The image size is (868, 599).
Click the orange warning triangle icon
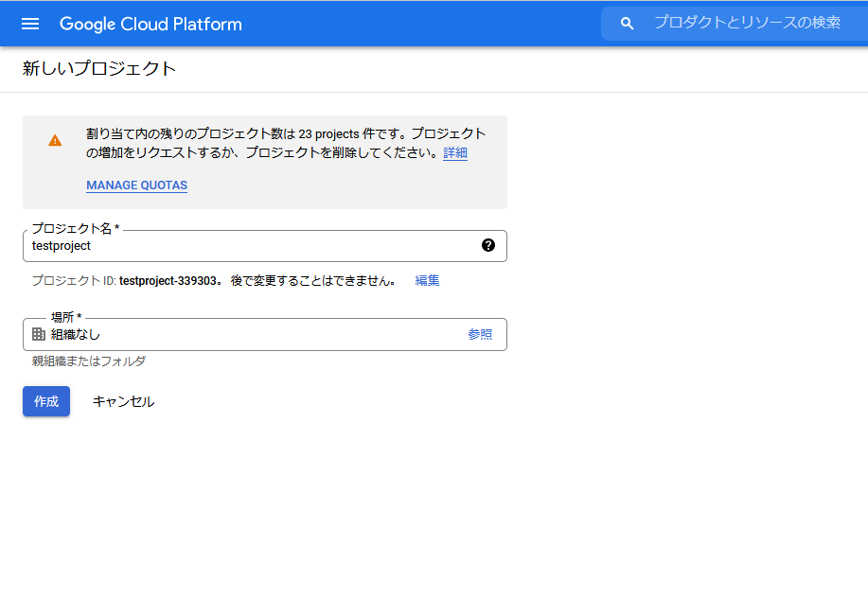tap(55, 141)
